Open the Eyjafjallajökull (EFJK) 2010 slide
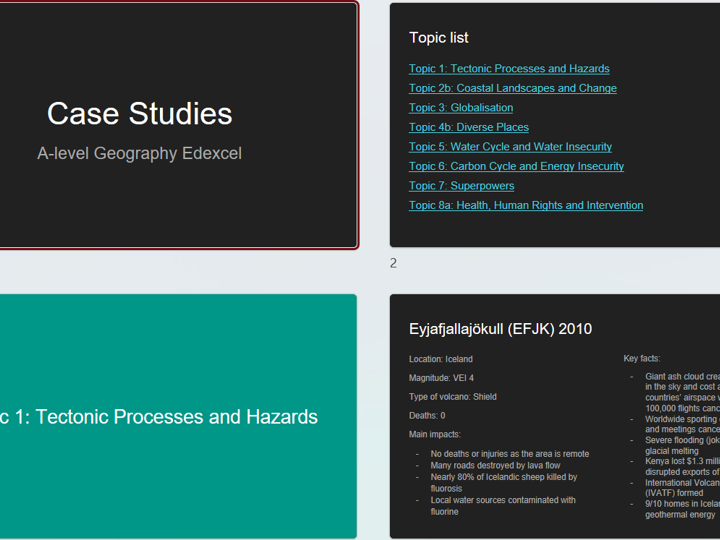 555,416
